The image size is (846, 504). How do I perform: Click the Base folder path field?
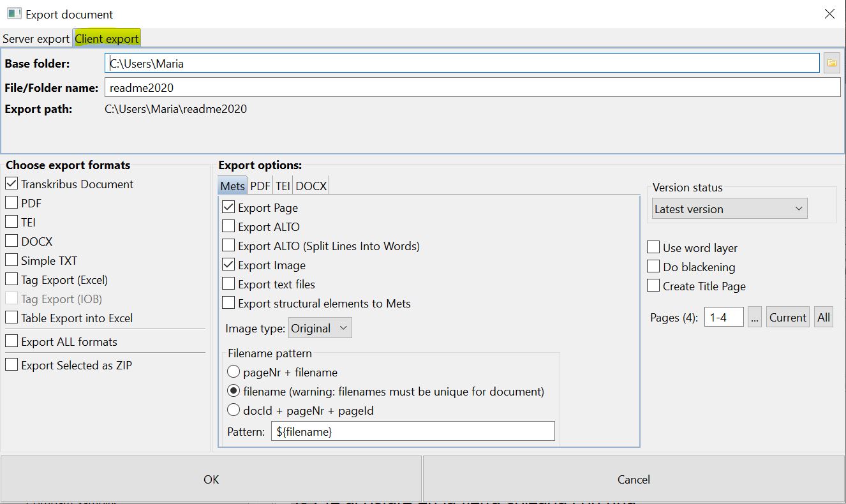tap(462, 63)
